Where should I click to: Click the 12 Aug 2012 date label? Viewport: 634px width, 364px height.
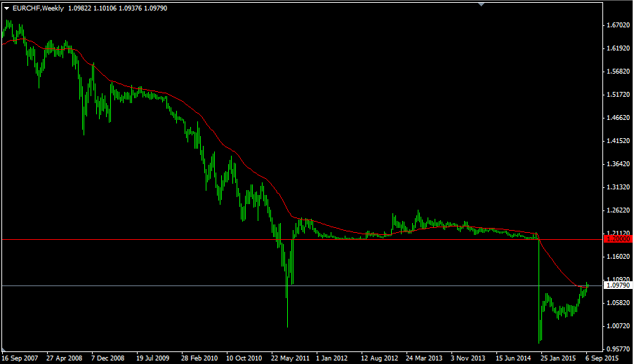click(379, 358)
